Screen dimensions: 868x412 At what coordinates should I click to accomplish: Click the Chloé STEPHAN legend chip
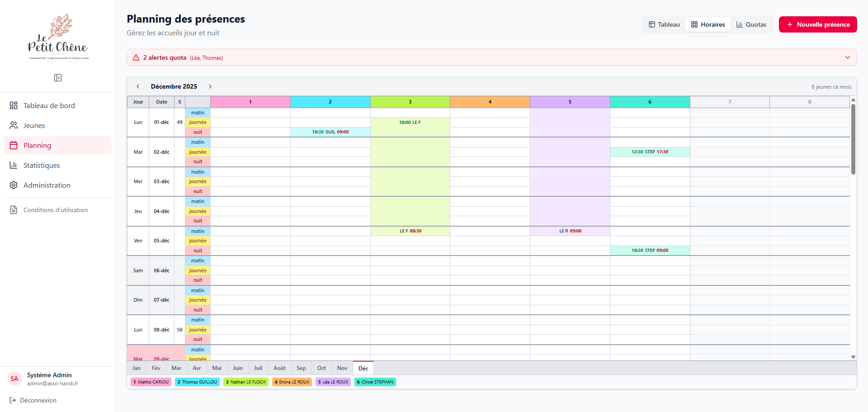click(375, 382)
